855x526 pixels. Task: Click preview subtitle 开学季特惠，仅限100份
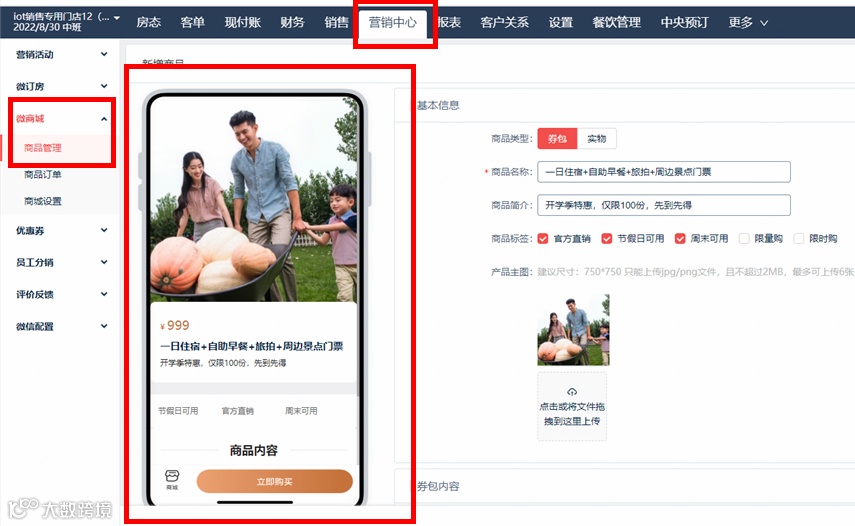pos(223,363)
